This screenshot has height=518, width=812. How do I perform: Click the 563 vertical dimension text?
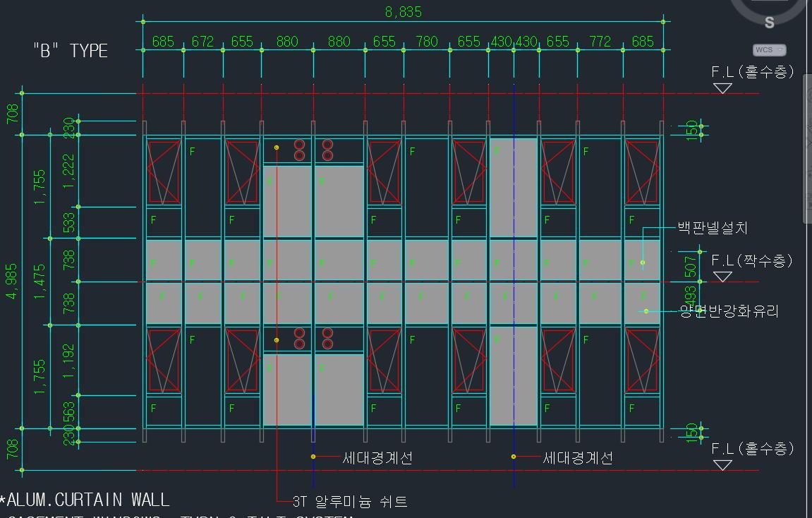coord(68,412)
